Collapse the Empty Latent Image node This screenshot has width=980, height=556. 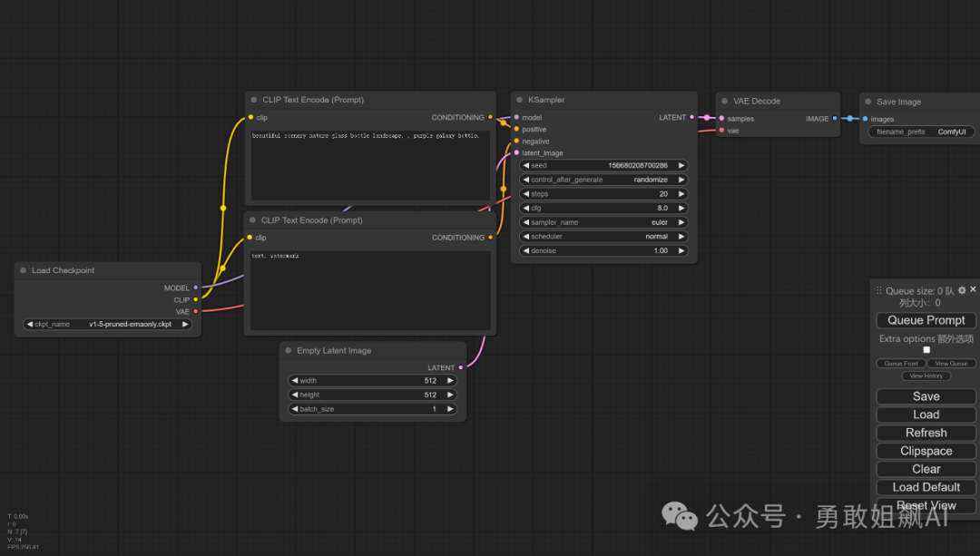[289, 351]
